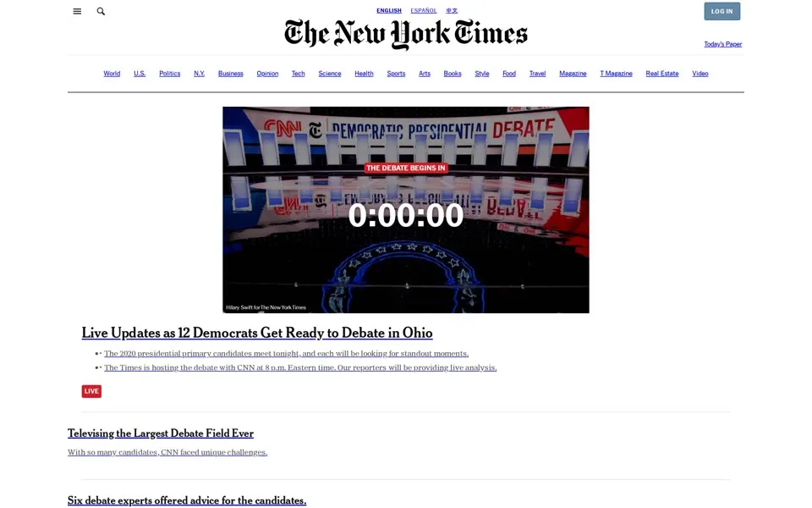The height and width of the screenshot is (508, 812).
Task: Open the T Magazine section
Action: 617,74
